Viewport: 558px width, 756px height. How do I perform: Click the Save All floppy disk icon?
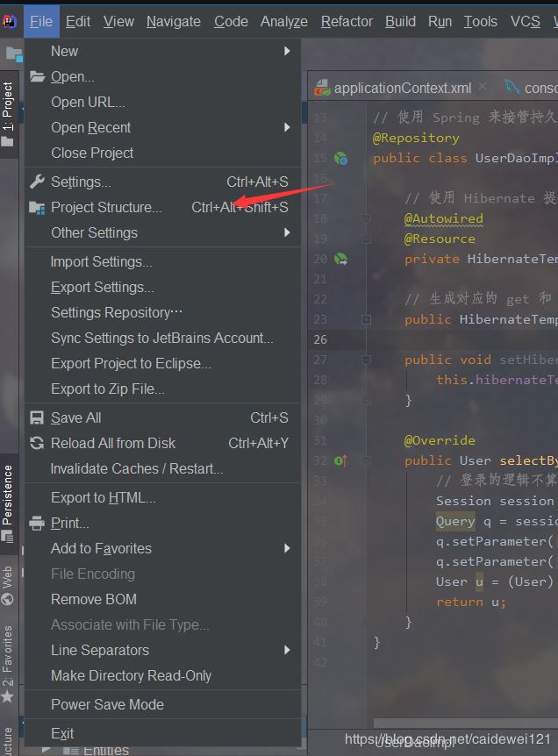[x=37, y=417]
